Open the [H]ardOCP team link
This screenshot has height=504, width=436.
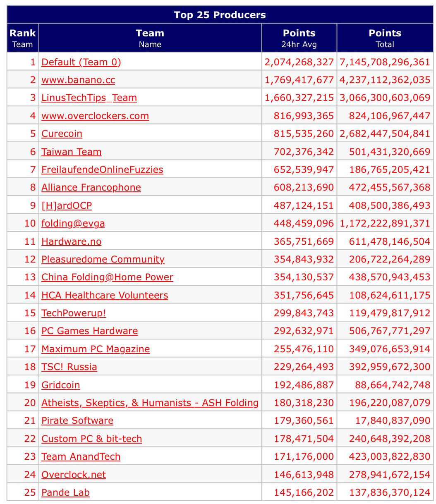[x=67, y=205]
